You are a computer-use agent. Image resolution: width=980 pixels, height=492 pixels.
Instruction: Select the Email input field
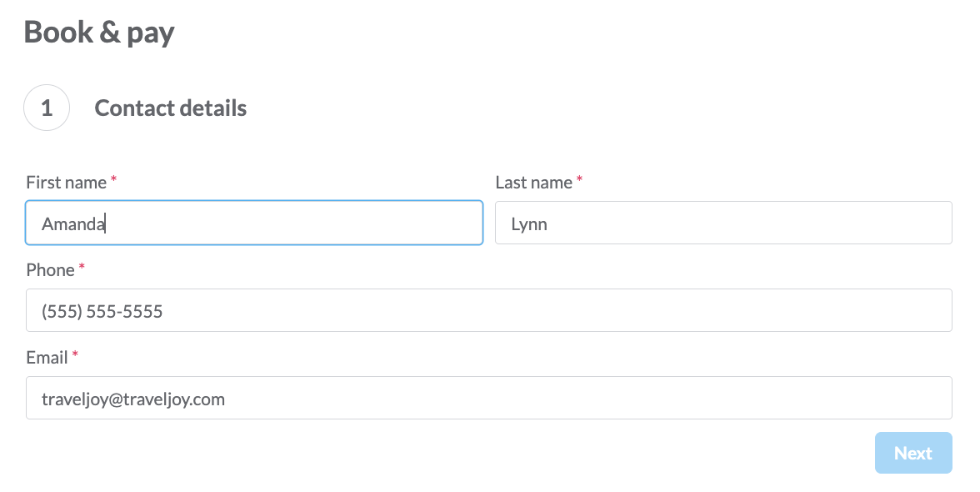488,398
